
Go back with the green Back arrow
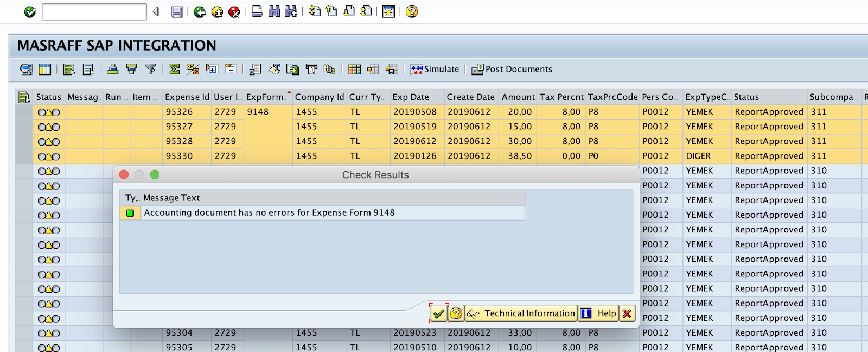coord(200,12)
